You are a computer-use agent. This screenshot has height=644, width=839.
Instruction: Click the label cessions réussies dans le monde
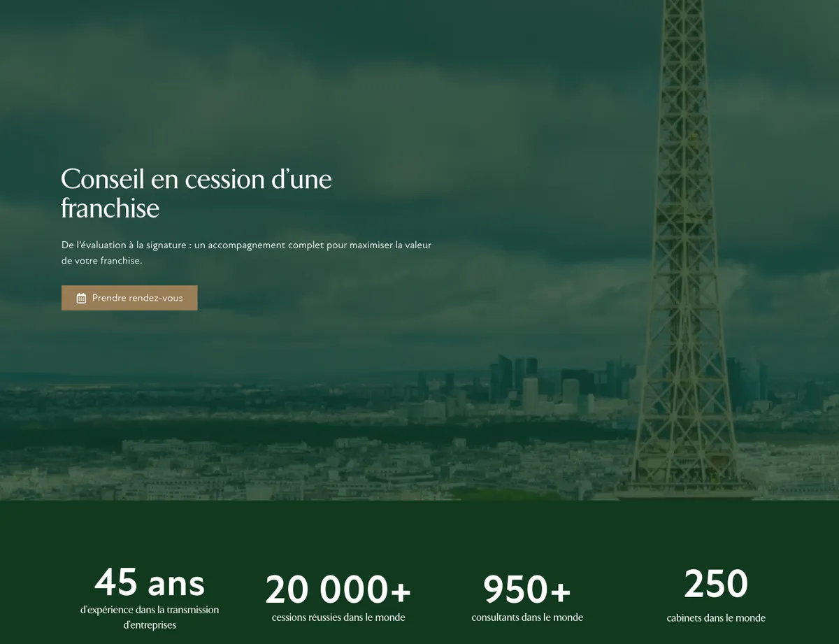coord(338,617)
